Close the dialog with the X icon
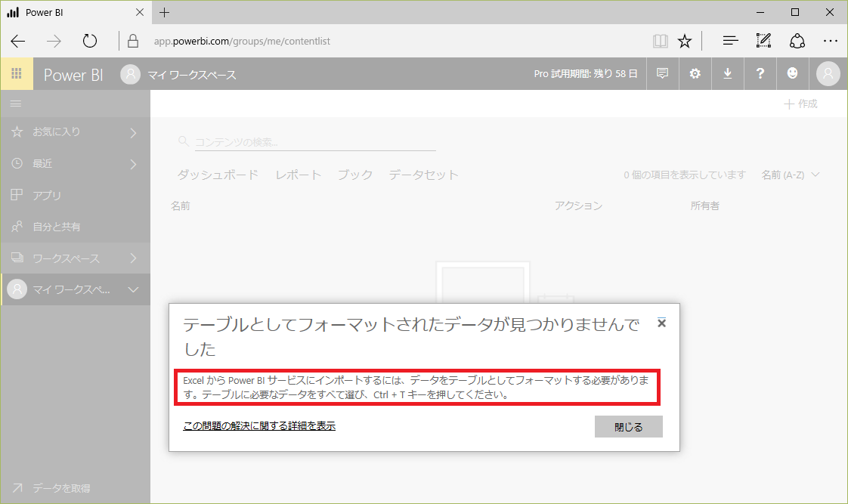This screenshot has width=848, height=504. coord(661,323)
